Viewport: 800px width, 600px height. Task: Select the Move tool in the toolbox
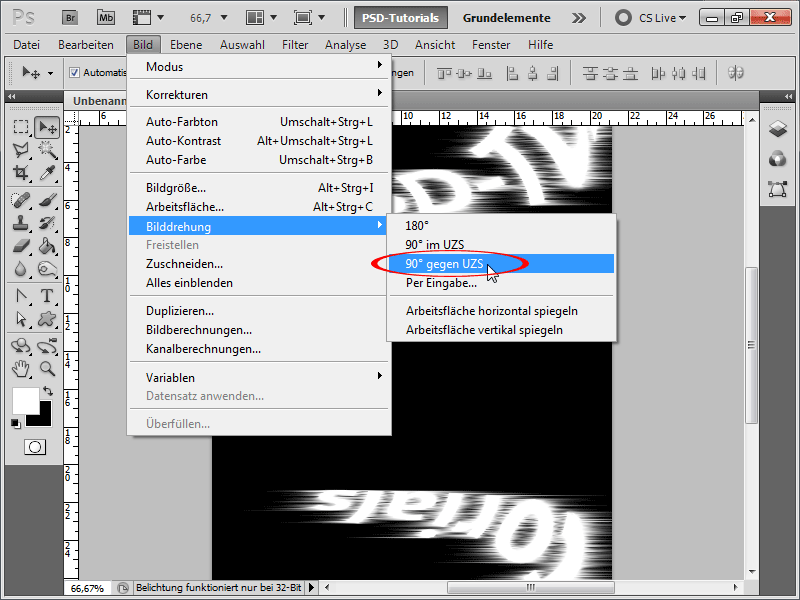coord(47,127)
